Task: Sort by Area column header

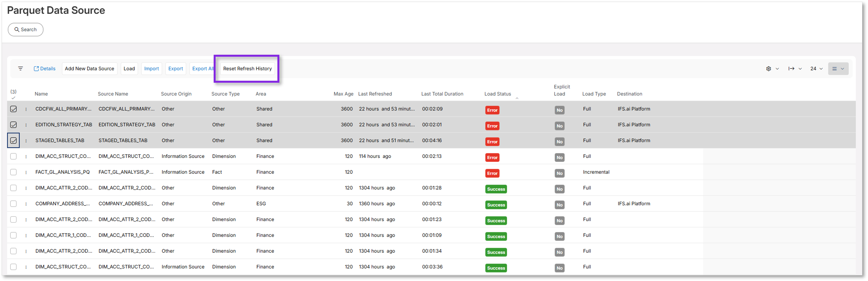Action: pos(261,94)
